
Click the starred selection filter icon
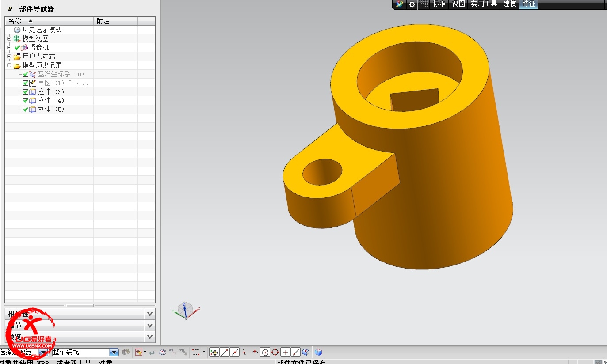pyautogui.click(x=139, y=352)
